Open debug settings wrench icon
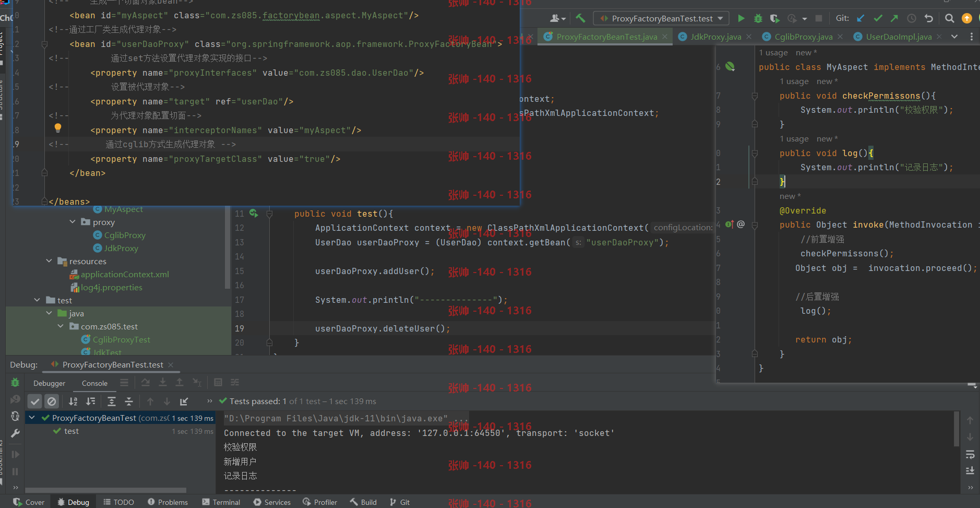The width and height of the screenshot is (980, 508). click(15, 433)
